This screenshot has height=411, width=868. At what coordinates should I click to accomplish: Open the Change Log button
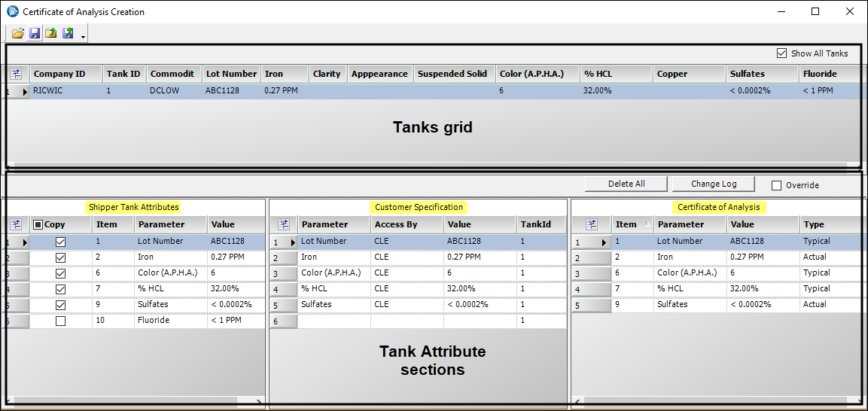point(714,184)
